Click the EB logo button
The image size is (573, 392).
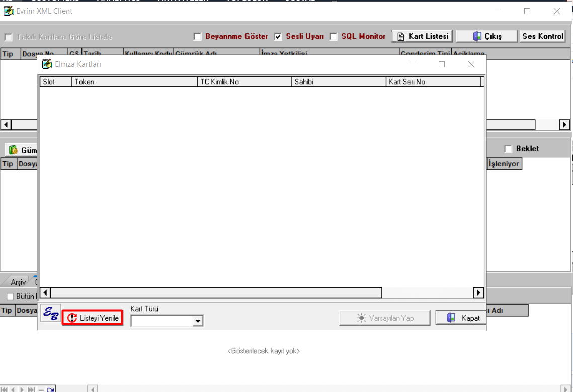(x=51, y=313)
